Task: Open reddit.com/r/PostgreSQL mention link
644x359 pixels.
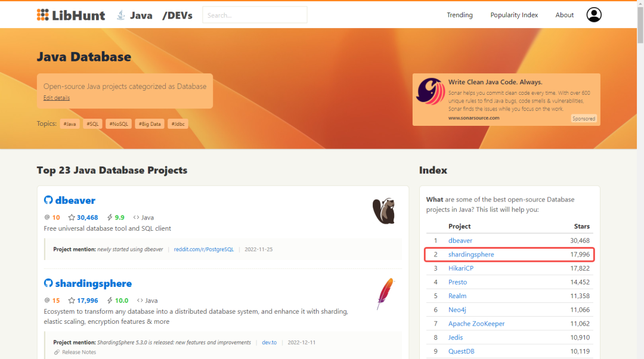Action: pos(204,249)
